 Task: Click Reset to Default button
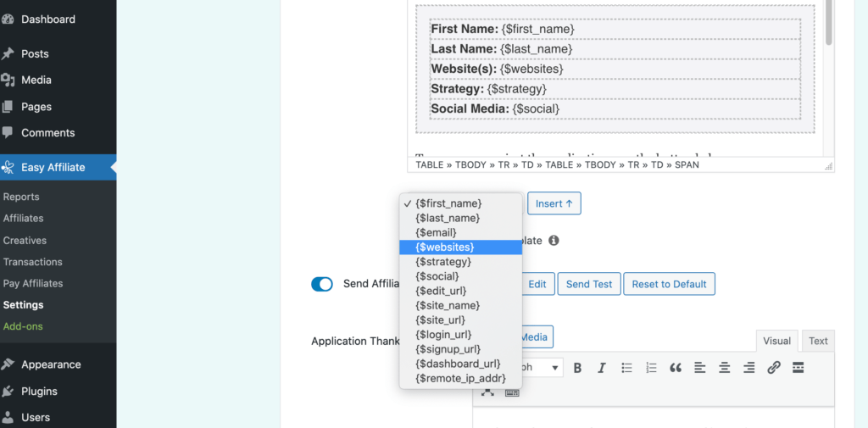click(x=670, y=284)
